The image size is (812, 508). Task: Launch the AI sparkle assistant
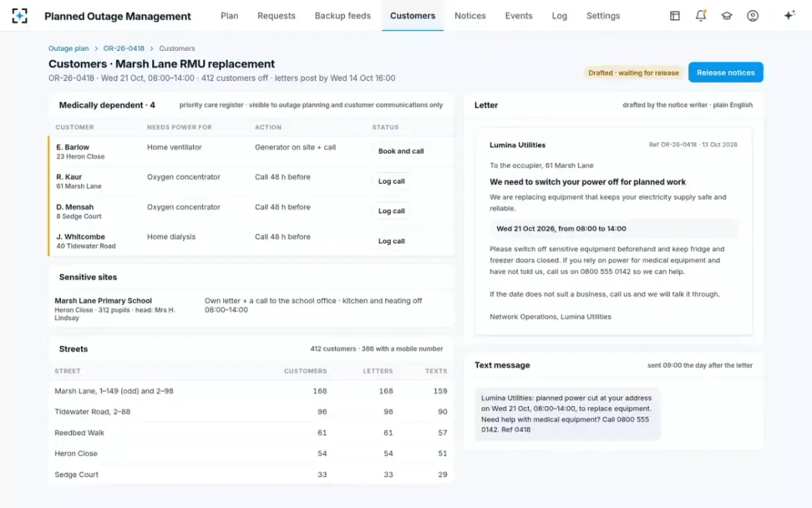pos(789,16)
